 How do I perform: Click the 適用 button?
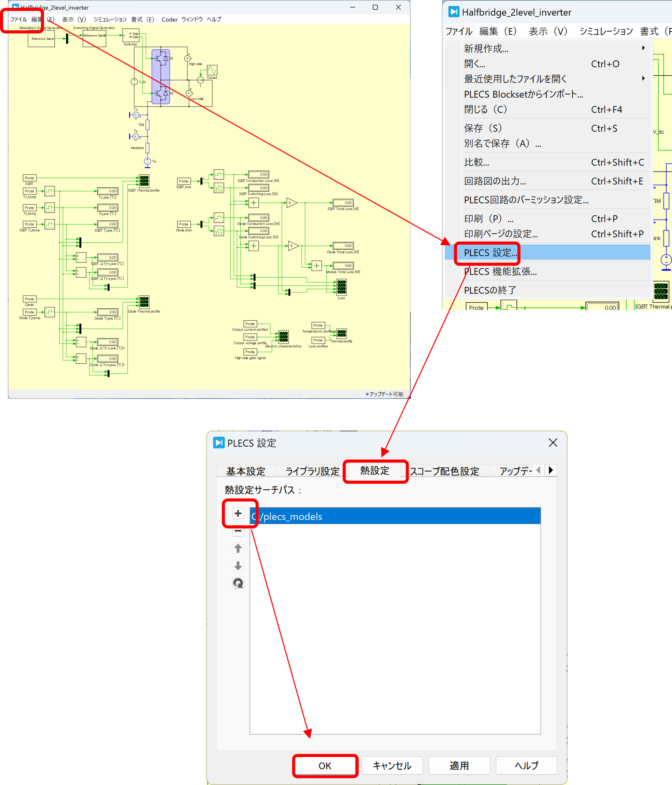(x=459, y=766)
